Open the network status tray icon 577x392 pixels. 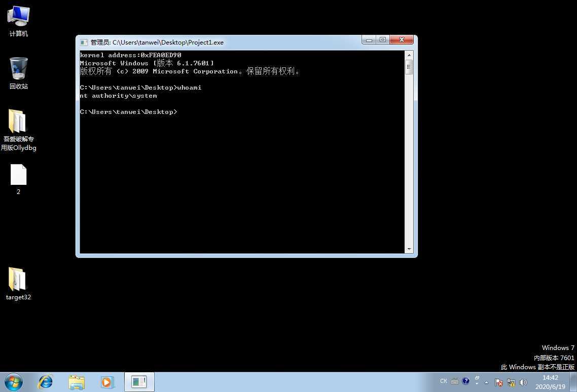point(511,382)
